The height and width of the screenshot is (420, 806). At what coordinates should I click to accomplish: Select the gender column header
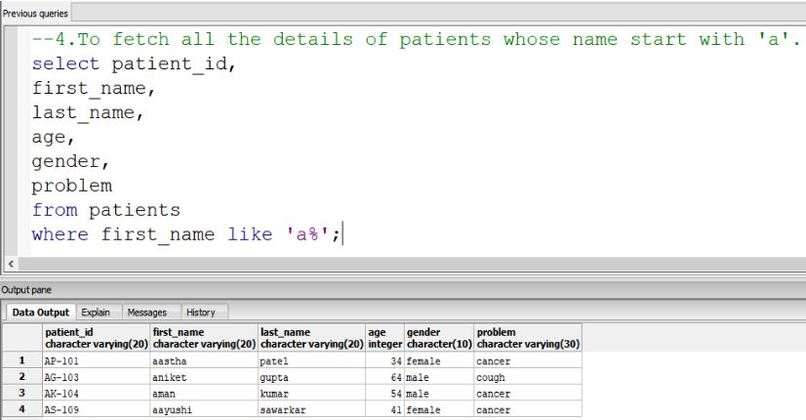pos(439,338)
